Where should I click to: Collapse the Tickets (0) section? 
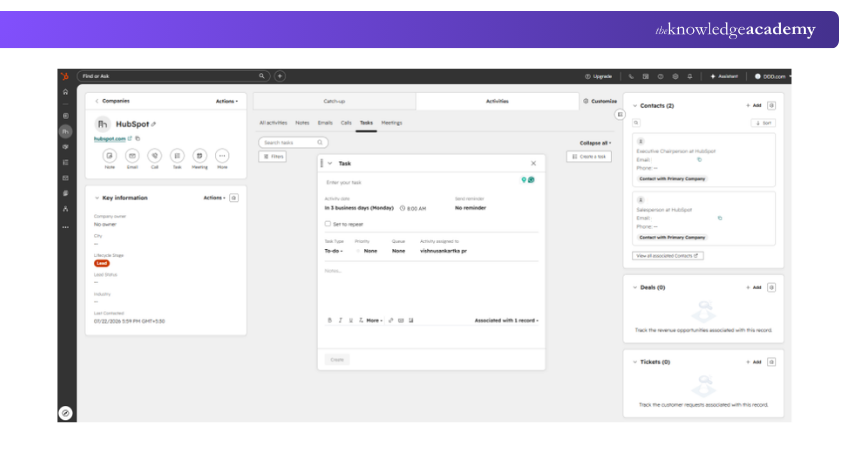pos(635,362)
